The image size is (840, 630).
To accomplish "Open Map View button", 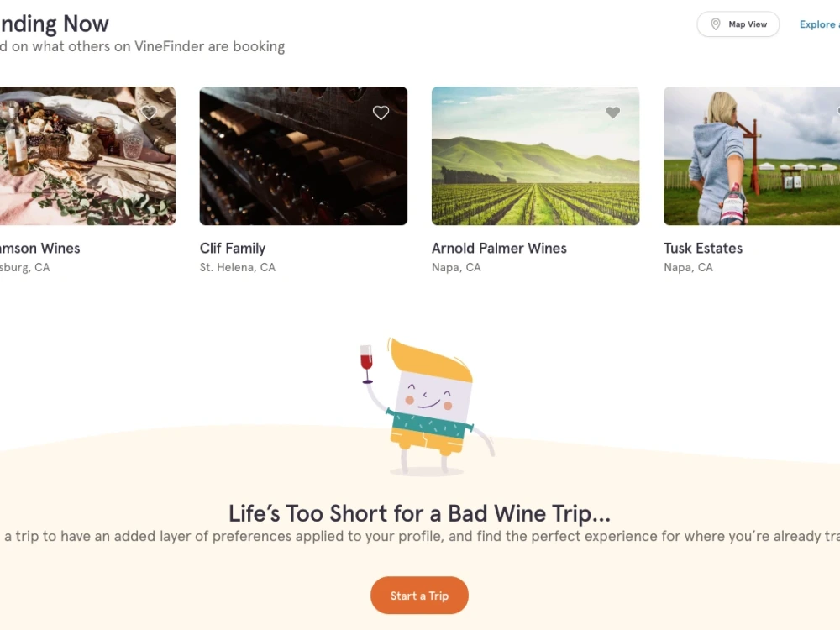I will tap(738, 24).
